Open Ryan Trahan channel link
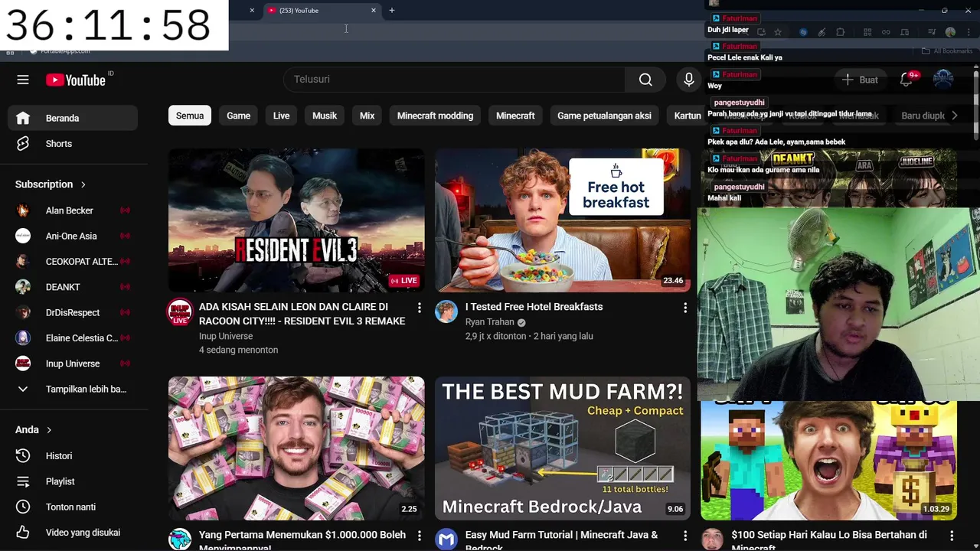The height and width of the screenshot is (551, 980). pyautogui.click(x=489, y=322)
